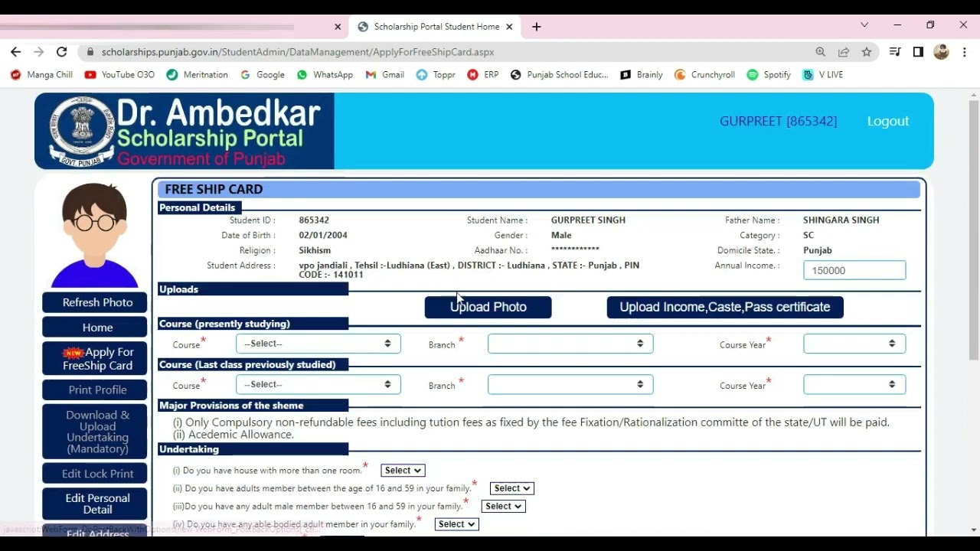980x551 pixels.
Task: Open the V LIVE bookmark
Action: click(x=822, y=75)
